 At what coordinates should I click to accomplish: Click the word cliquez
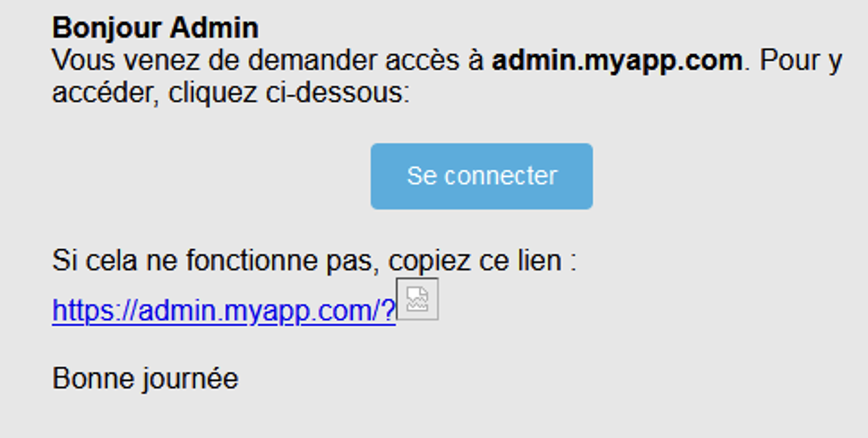point(213,93)
